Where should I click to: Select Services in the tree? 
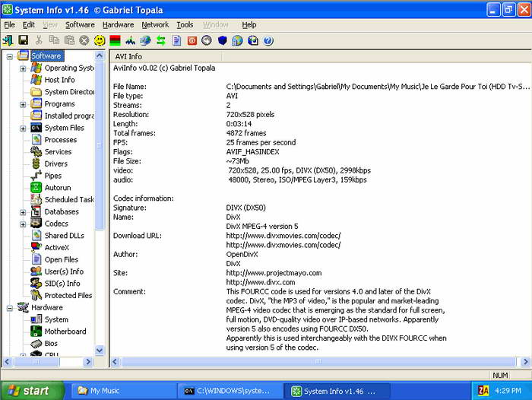58,152
